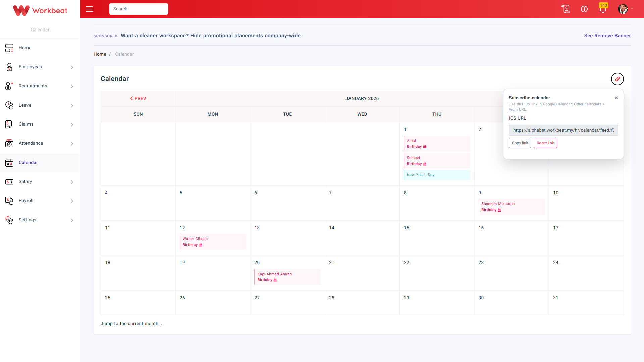Open Amal Birthday event on January 1
The width and height of the screenshot is (644, 362).
click(437, 144)
